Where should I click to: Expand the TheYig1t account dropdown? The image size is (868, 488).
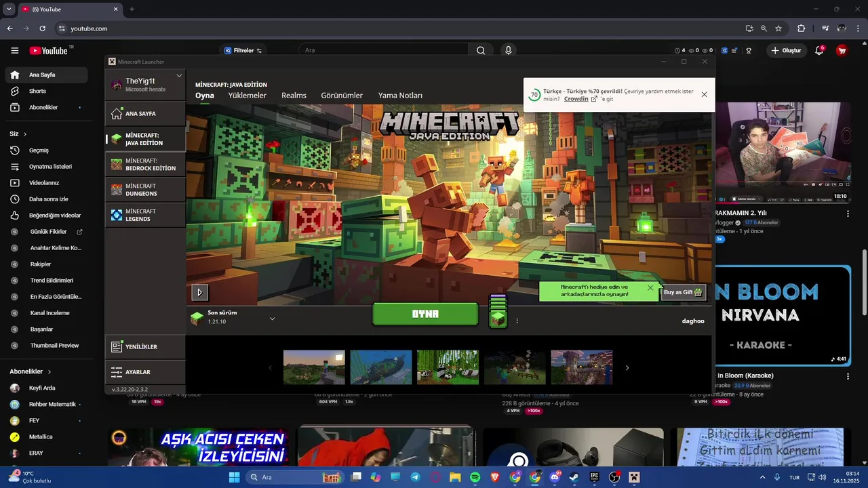click(179, 75)
